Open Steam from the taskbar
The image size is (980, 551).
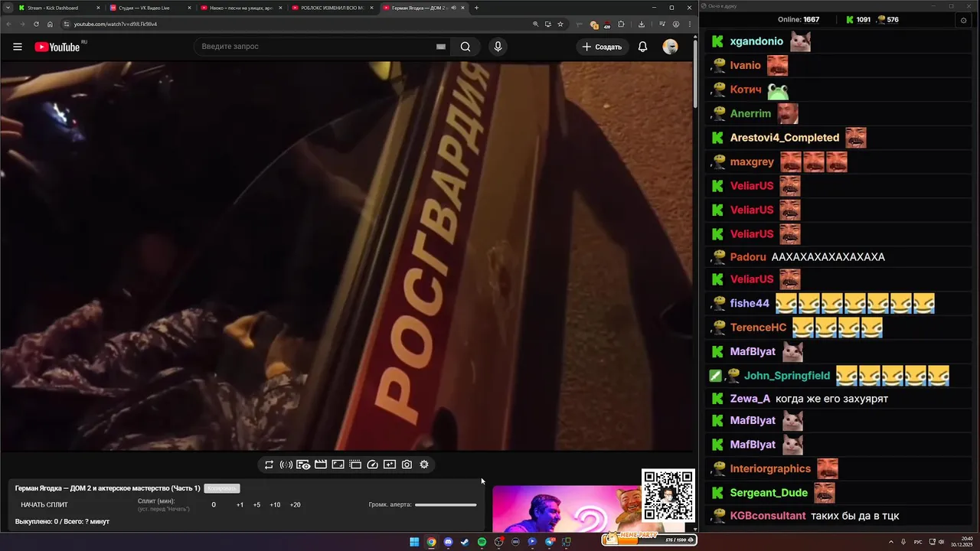click(x=465, y=542)
